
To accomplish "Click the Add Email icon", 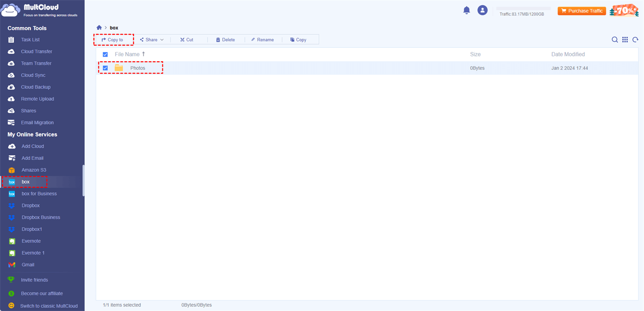I will [x=12, y=158].
